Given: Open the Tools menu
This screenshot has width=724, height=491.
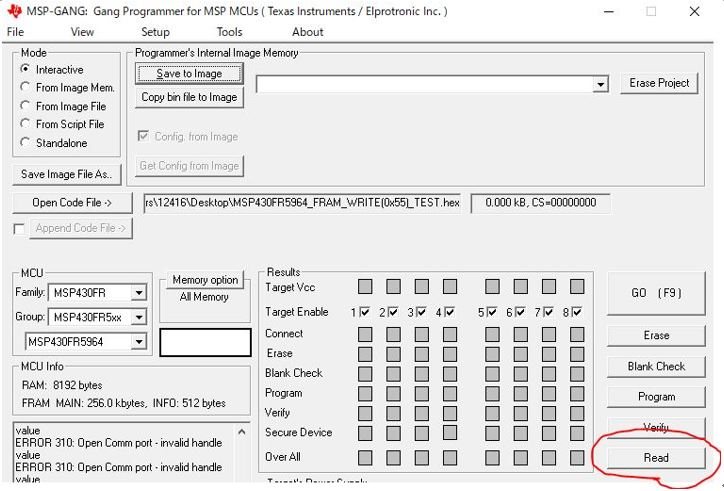Looking at the screenshot, I should pyautogui.click(x=229, y=32).
